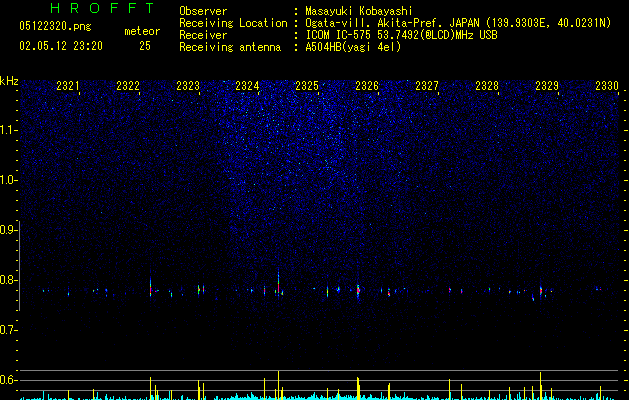This screenshot has height=400, width=629.
Task: Click the Receiving Location label
Action: 233,23
